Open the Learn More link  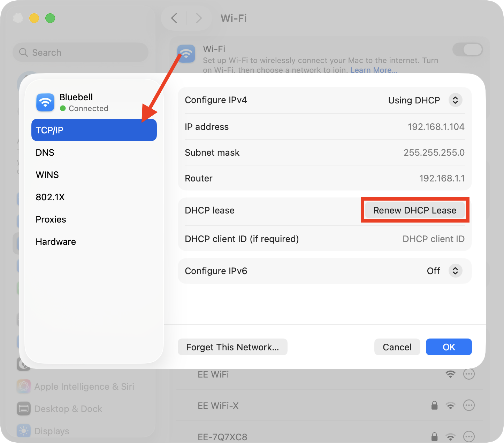(x=374, y=70)
